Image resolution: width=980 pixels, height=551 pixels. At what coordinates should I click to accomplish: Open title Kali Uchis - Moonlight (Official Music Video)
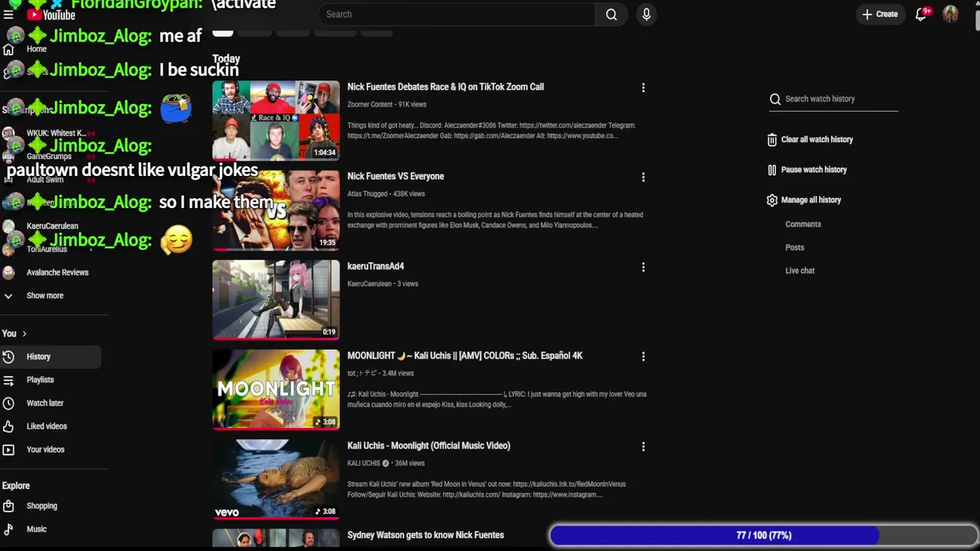point(429,445)
